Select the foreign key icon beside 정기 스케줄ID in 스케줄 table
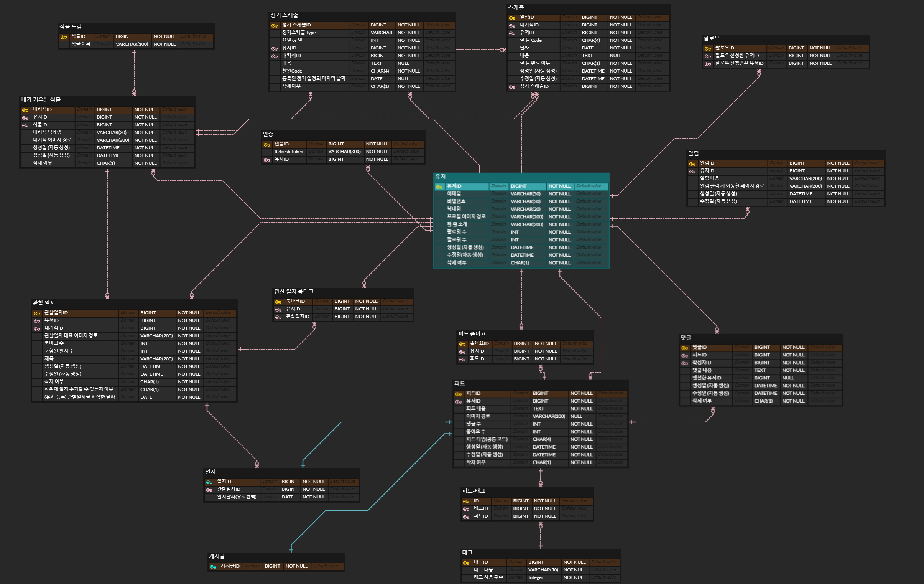This screenshot has height=584, width=924. click(x=512, y=87)
